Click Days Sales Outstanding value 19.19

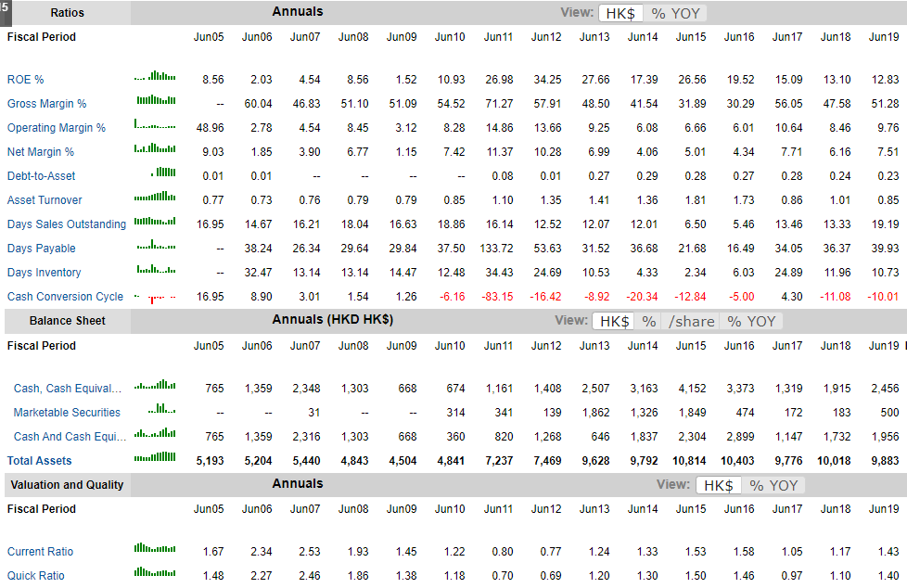coord(885,224)
